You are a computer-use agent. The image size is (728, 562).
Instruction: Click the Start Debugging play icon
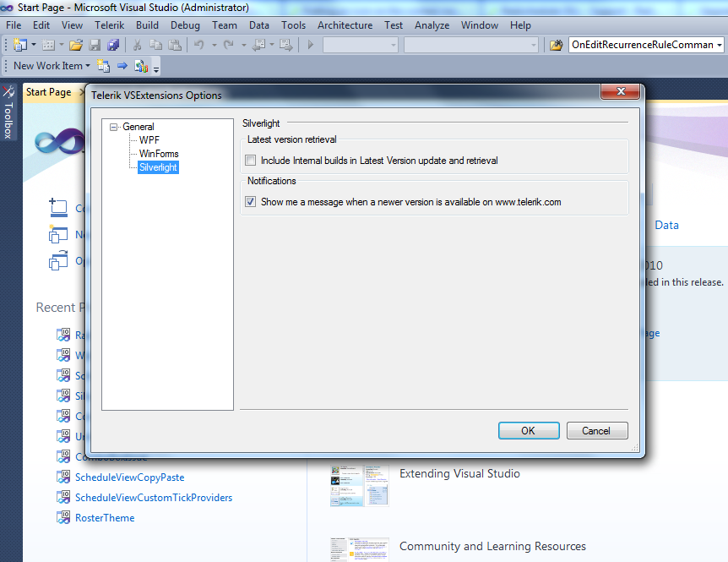[x=311, y=45]
